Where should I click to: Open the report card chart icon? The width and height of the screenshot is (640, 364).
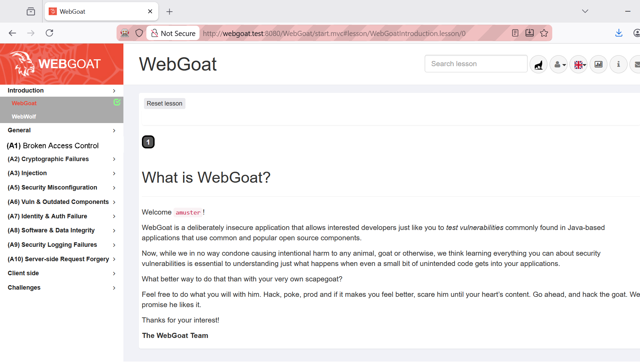tap(599, 64)
